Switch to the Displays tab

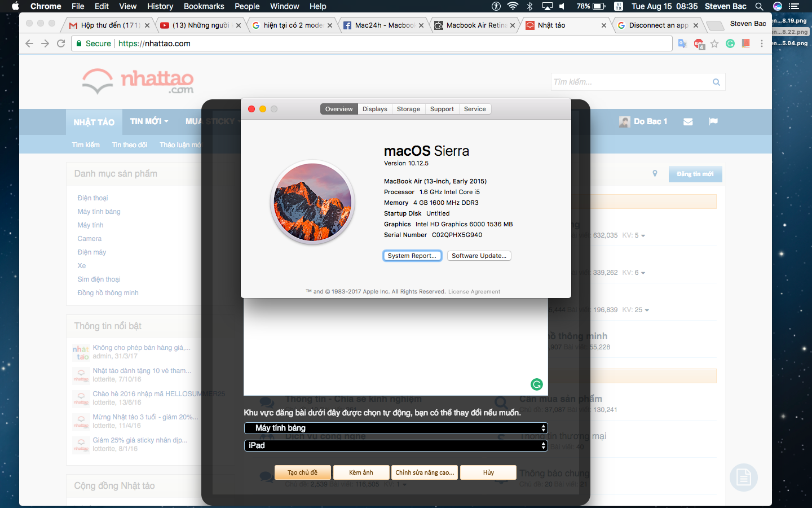click(374, 109)
